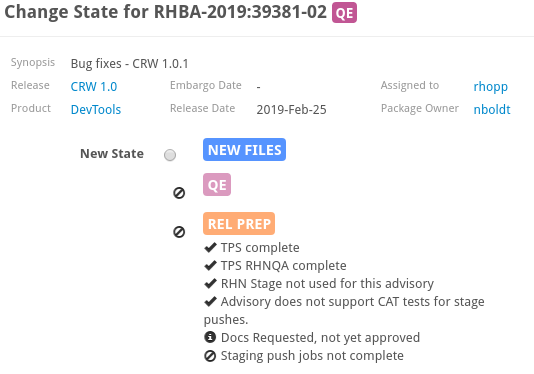
Task: Click the blocked icon beside REL PREP
Action: [x=179, y=232]
